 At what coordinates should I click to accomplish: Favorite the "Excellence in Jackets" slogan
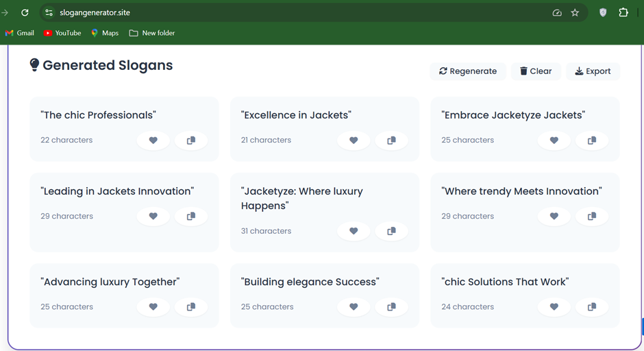click(x=354, y=141)
